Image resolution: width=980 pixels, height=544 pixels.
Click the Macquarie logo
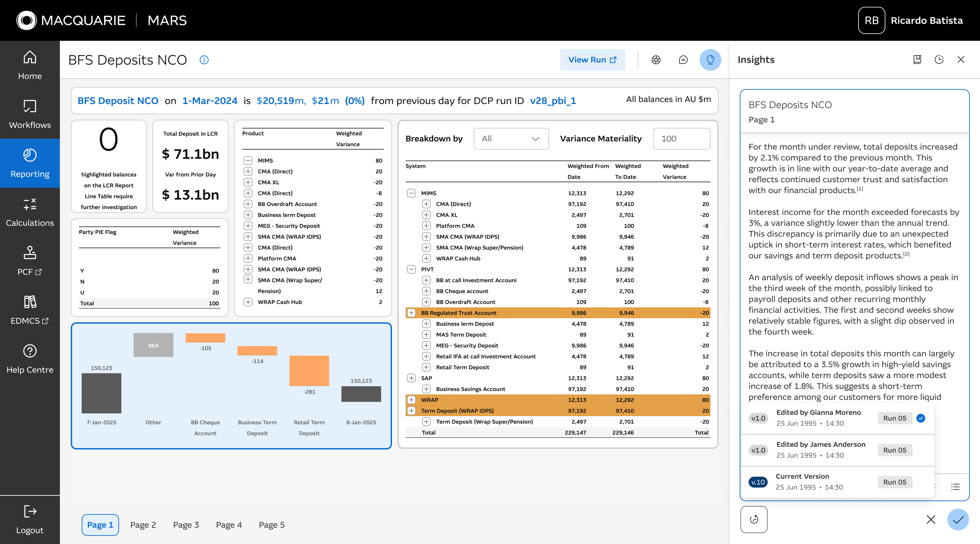[71, 20]
